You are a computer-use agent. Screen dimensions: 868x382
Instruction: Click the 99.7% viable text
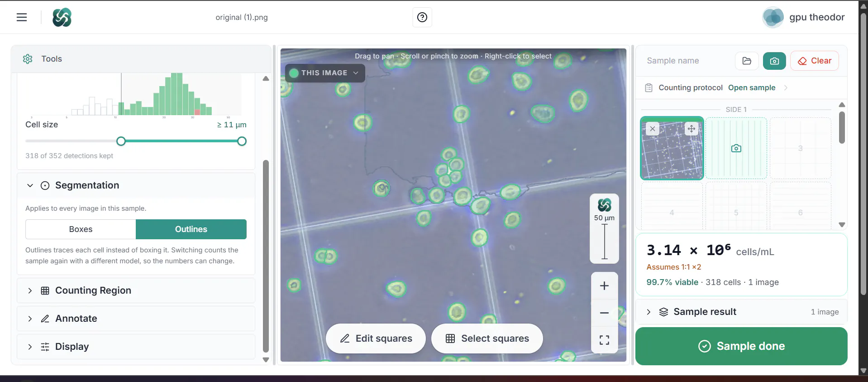(x=672, y=282)
